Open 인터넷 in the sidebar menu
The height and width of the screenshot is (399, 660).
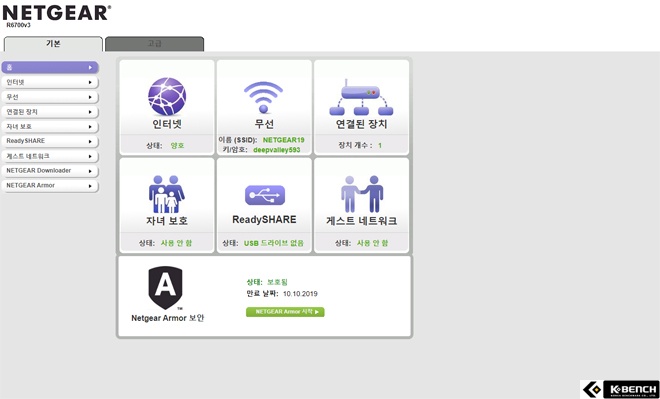[50, 82]
